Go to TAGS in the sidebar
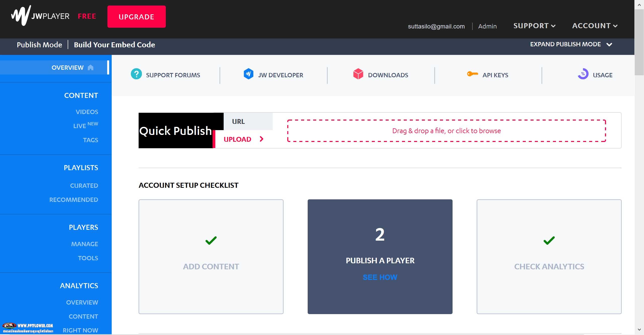This screenshot has width=644, height=335. (x=91, y=140)
